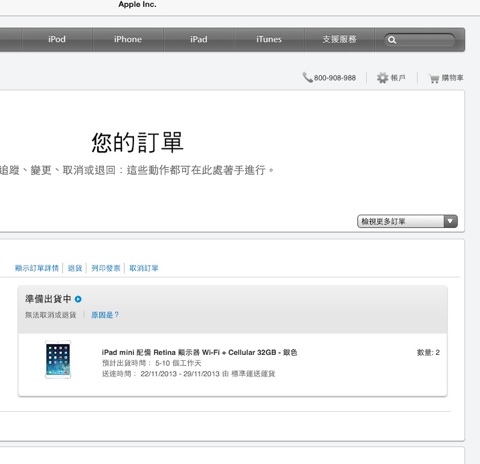
Task: Click the 列印發票 print invoice link
Action: point(106,268)
